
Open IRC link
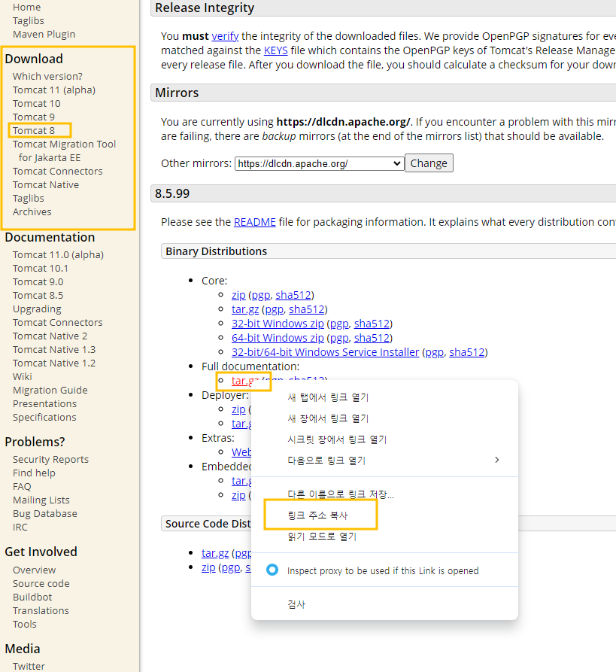(x=20, y=528)
